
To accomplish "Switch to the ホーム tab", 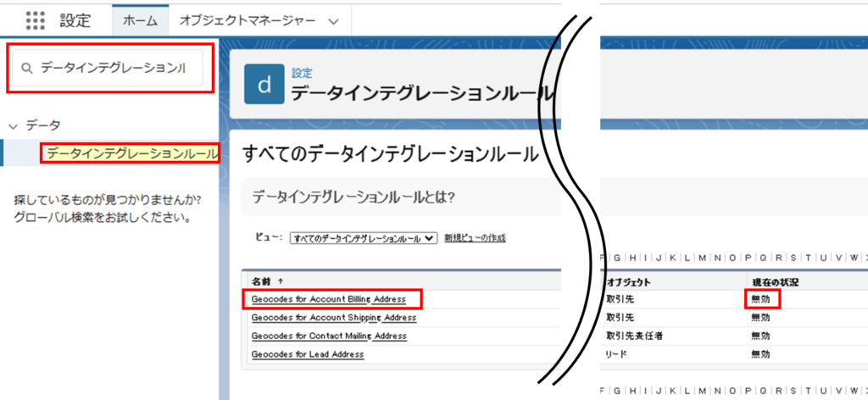I will (140, 20).
